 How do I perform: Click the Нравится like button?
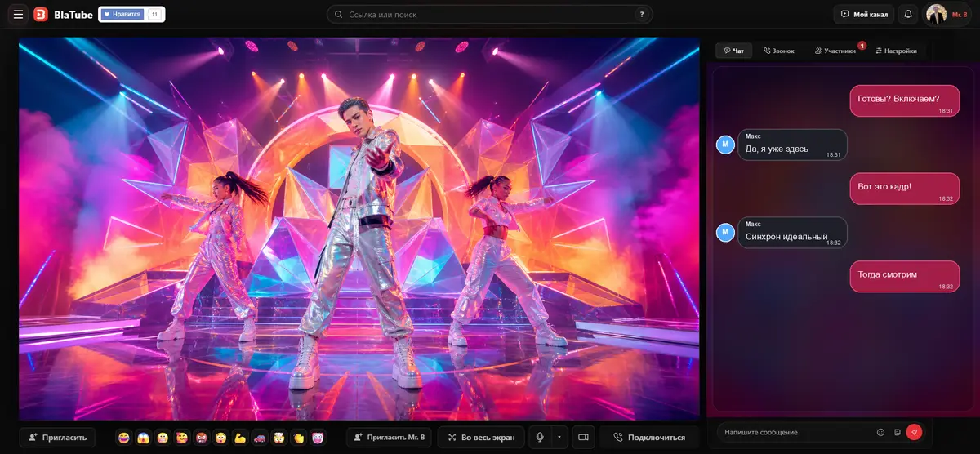pyautogui.click(x=122, y=14)
